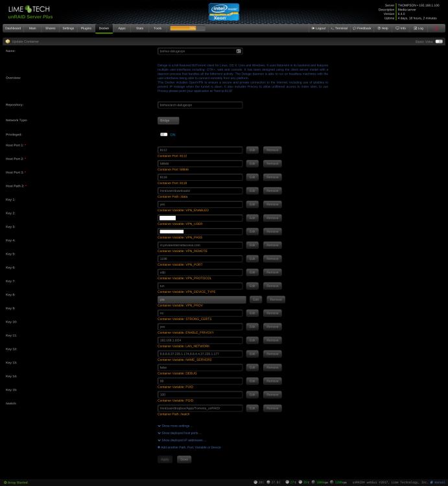Open the Shares tab
Screen dimensions: 448x486
click(50, 29)
